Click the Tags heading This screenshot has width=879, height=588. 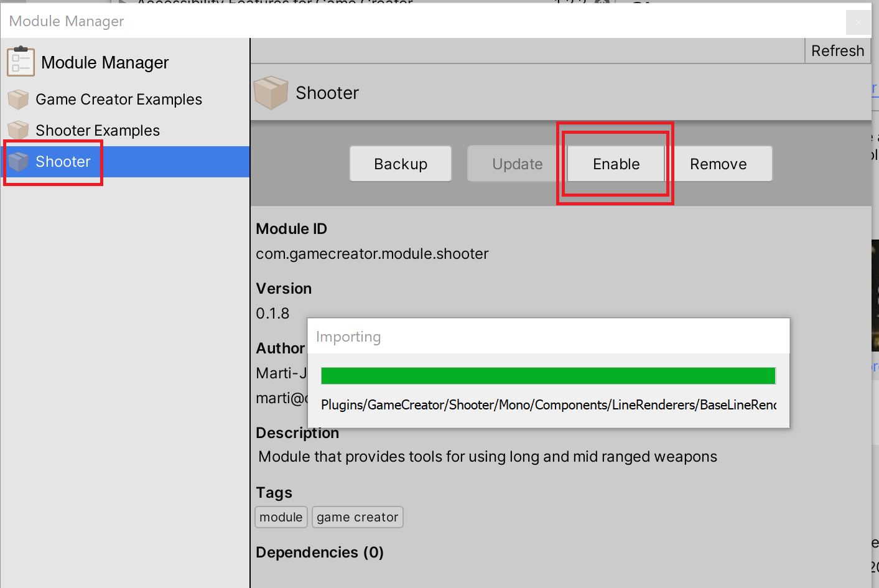tap(274, 493)
